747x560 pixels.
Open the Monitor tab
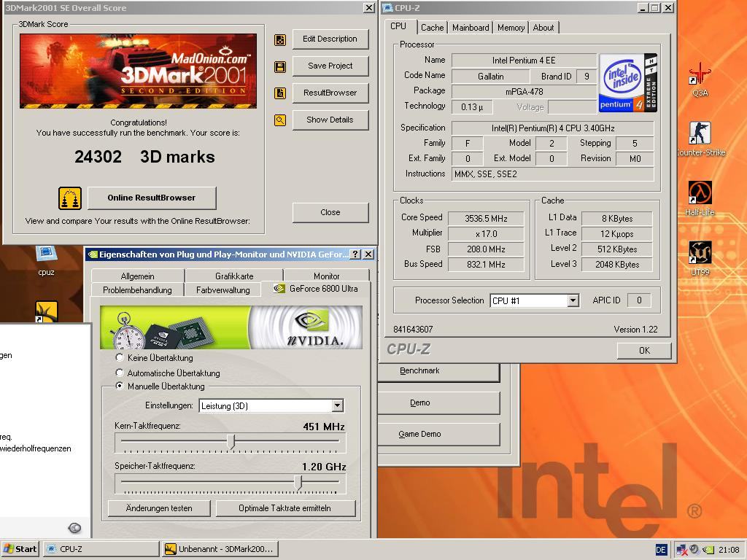coord(326,276)
